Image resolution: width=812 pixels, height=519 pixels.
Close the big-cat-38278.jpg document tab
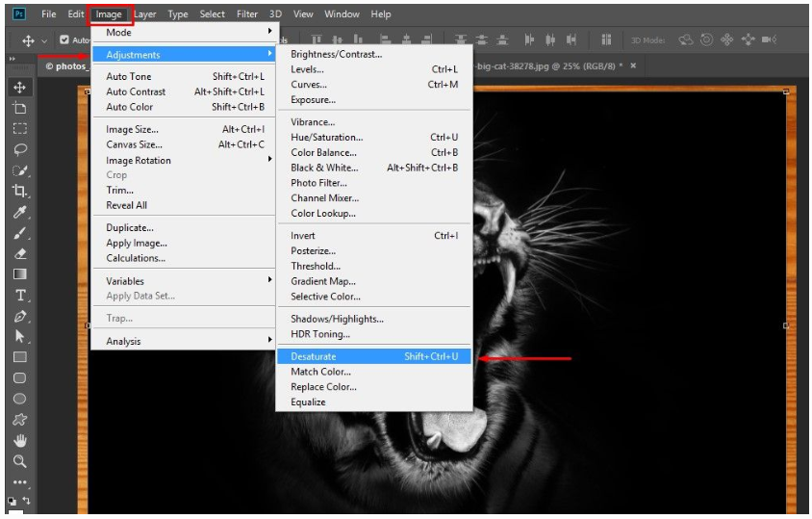pyautogui.click(x=633, y=65)
